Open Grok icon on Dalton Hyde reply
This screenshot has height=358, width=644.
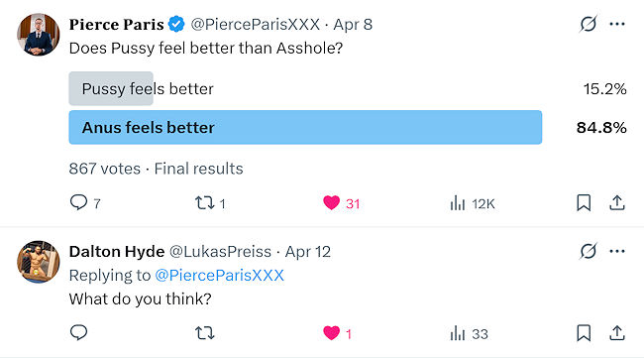coord(588,251)
